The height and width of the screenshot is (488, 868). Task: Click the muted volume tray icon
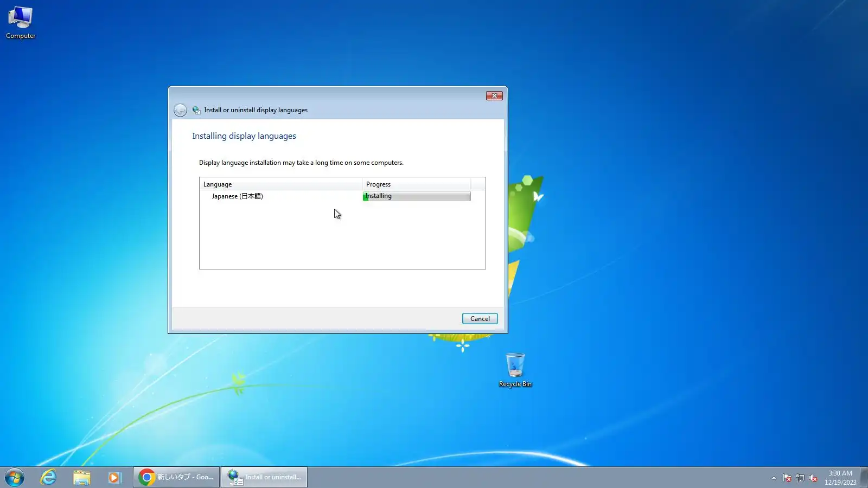[813, 478]
